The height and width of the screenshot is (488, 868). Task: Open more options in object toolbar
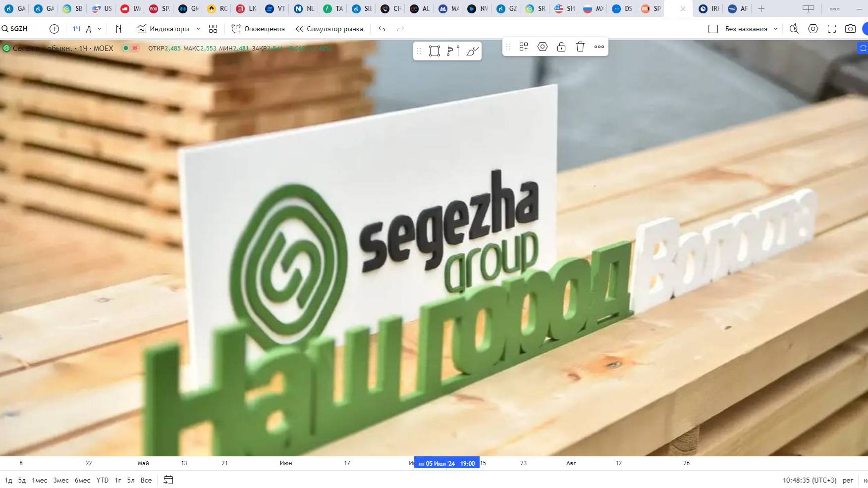(599, 47)
